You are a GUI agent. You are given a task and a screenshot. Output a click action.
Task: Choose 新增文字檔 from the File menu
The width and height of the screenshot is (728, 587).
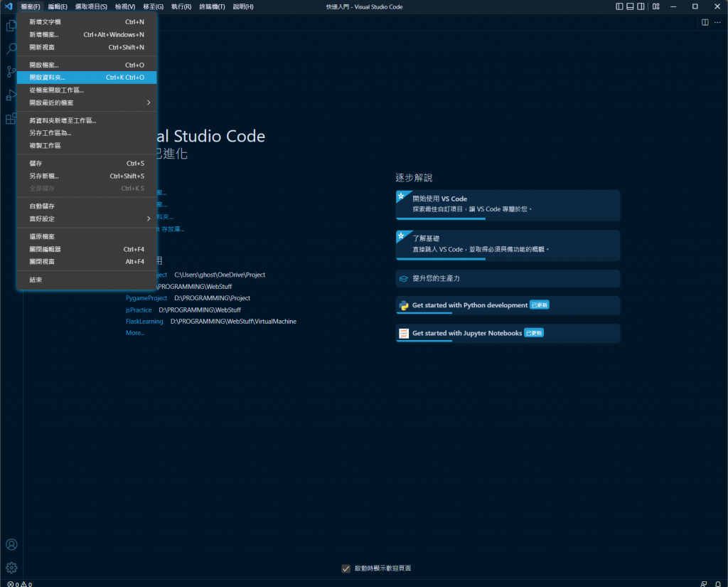click(x=87, y=22)
